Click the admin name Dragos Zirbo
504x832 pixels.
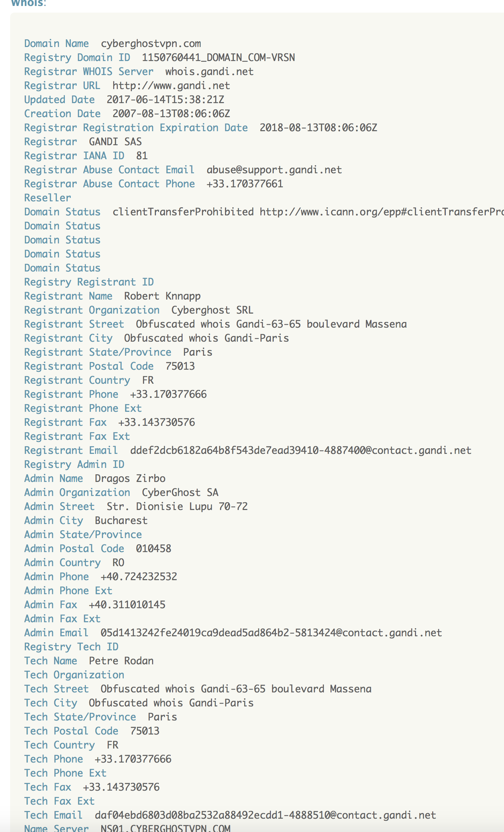(130, 478)
